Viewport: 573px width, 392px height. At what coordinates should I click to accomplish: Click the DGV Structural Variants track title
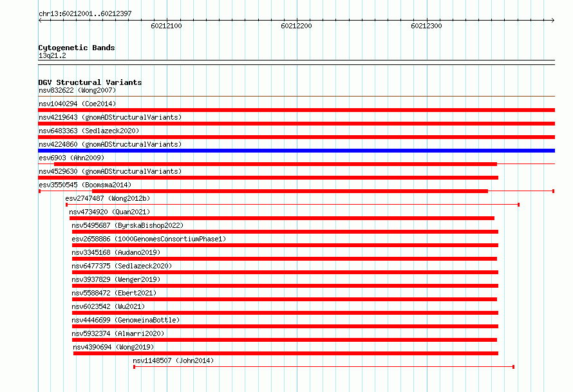coord(90,82)
